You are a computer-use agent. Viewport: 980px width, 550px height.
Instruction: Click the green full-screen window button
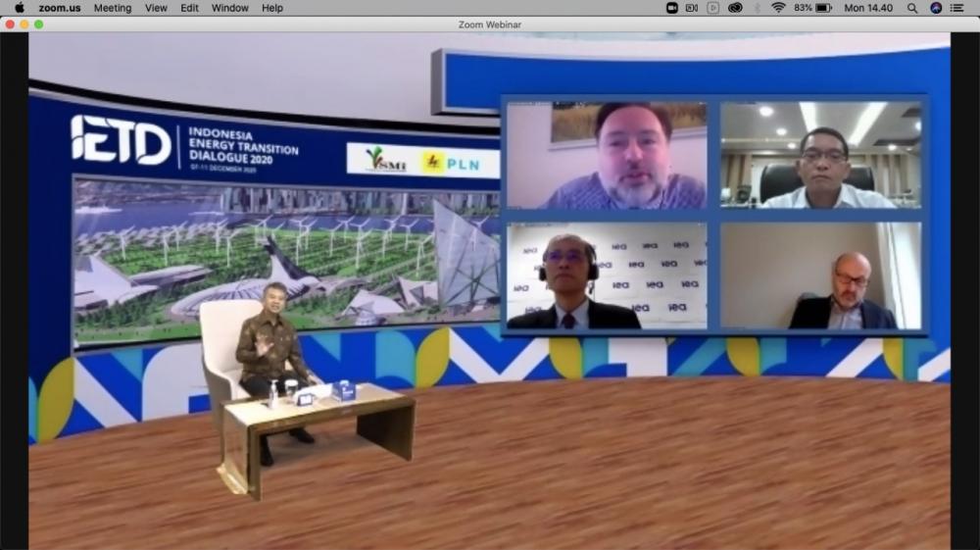click(x=39, y=25)
